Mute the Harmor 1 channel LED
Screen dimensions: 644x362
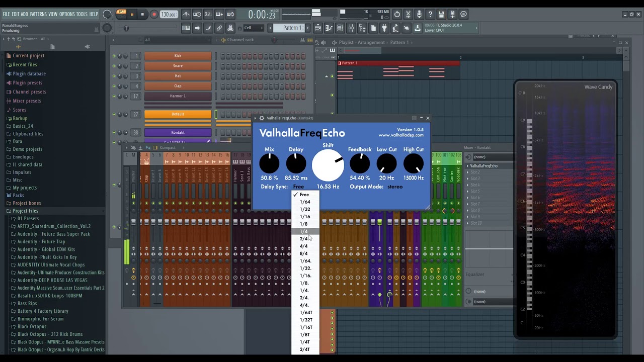tap(114, 96)
